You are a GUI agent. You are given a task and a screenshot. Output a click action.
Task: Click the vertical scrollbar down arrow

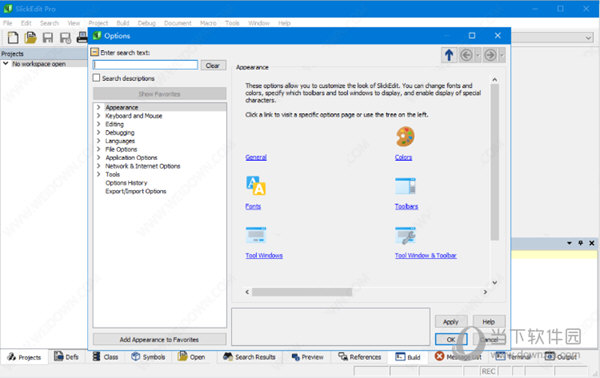coord(494,282)
